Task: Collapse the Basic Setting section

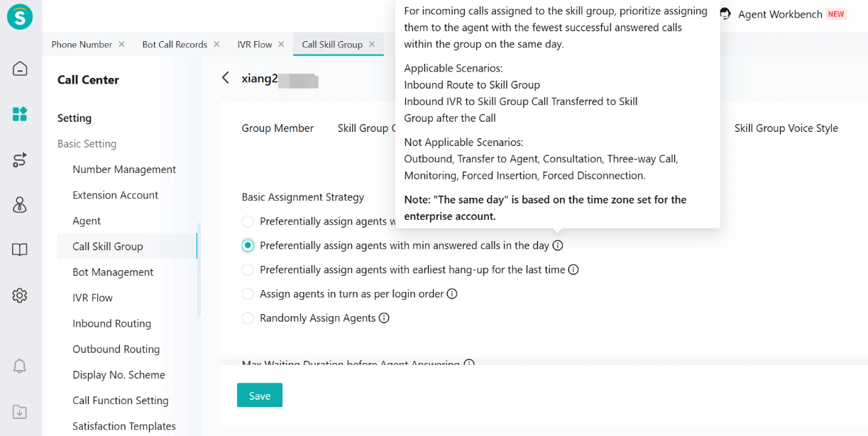Action: pos(87,144)
